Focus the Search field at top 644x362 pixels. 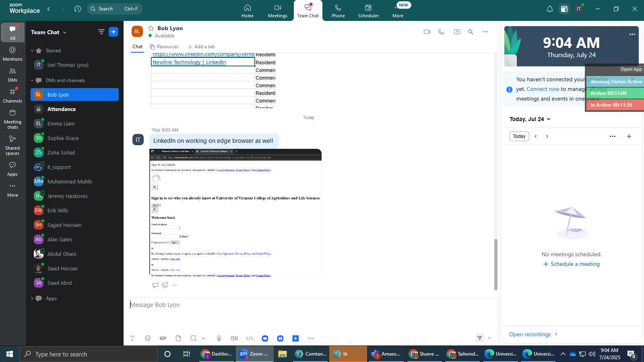click(115, 9)
